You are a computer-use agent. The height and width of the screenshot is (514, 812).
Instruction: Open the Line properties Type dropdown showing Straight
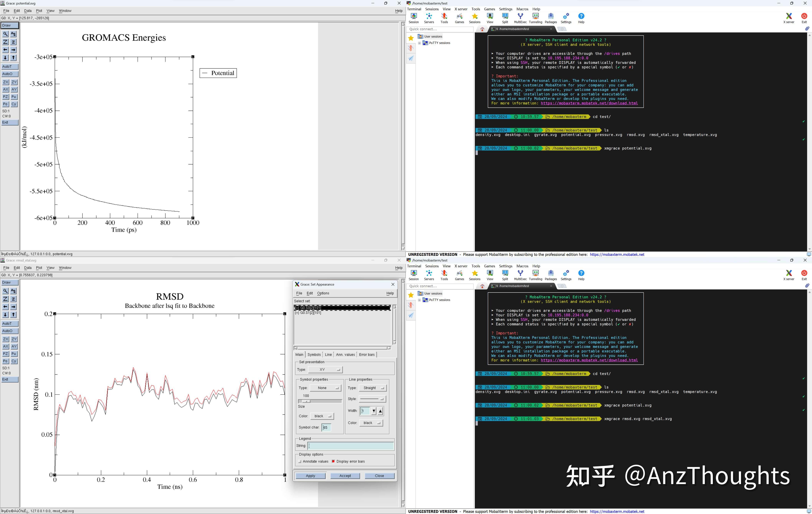coord(373,388)
